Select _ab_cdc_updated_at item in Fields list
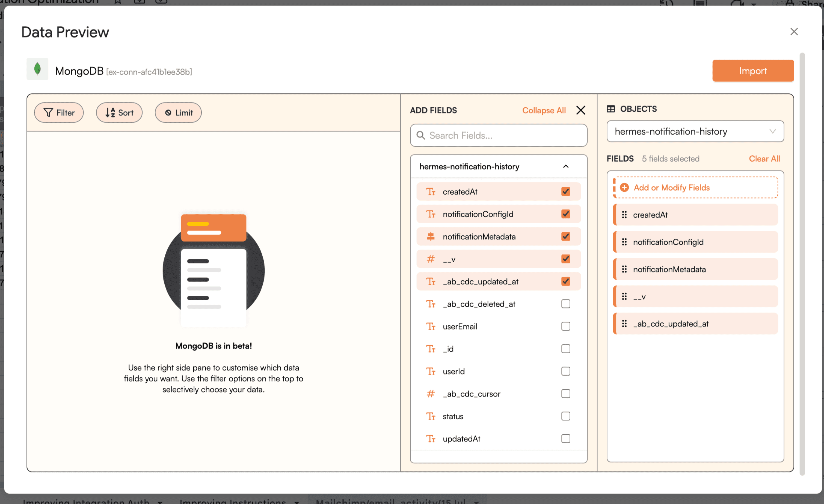824x504 pixels. click(x=696, y=324)
